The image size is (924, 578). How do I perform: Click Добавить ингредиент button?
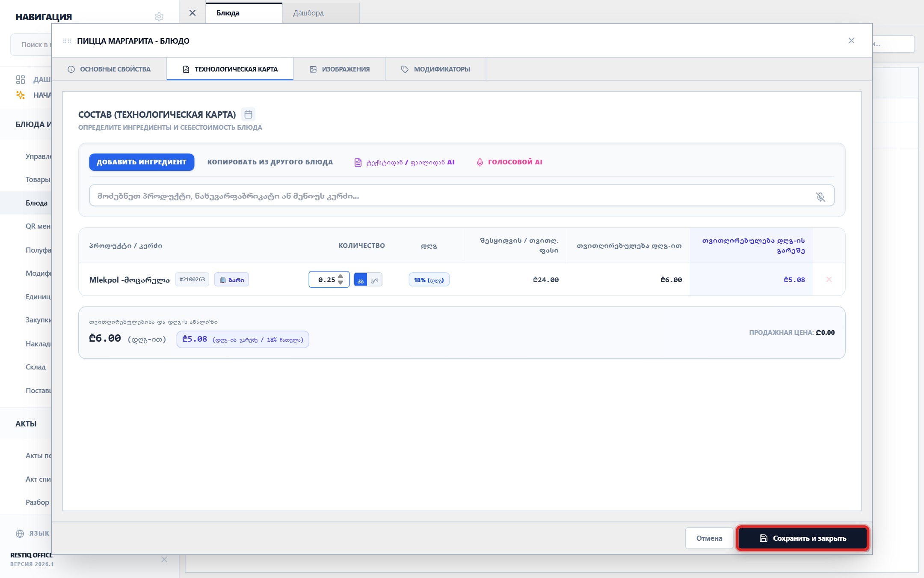(x=142, y=162)
